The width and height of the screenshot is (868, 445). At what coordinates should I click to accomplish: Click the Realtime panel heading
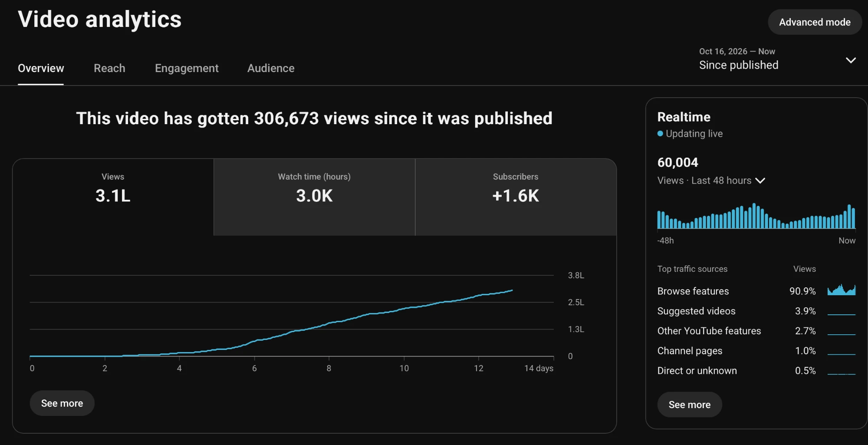point(684,117)
